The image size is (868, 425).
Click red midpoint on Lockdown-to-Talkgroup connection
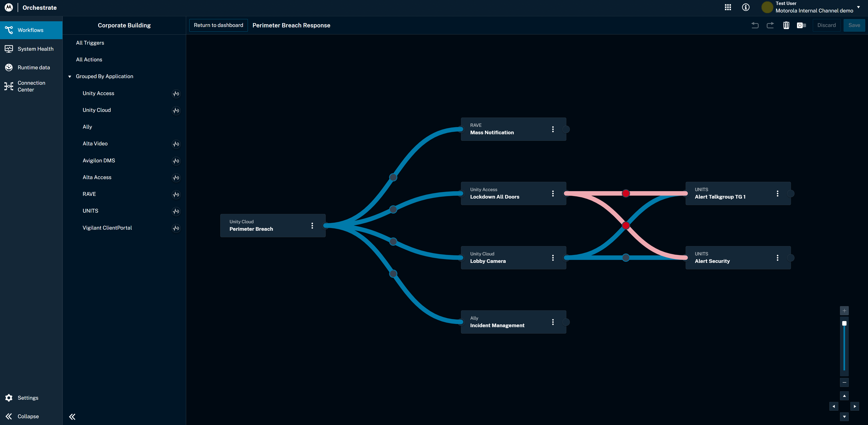point(626,194)
